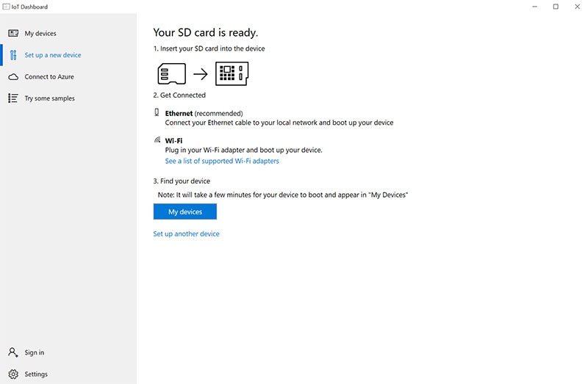Click the device board illustration
This screenshot has width=588, height=384.
[x=232, y=73]
